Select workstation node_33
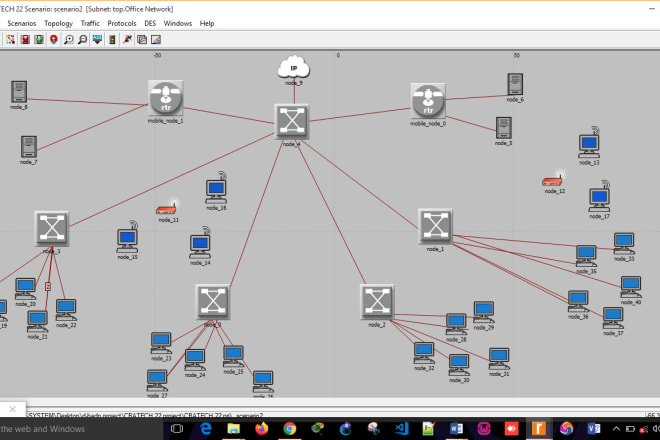The image size is (660, 440). pyautogui.click(x=624, y=244)
